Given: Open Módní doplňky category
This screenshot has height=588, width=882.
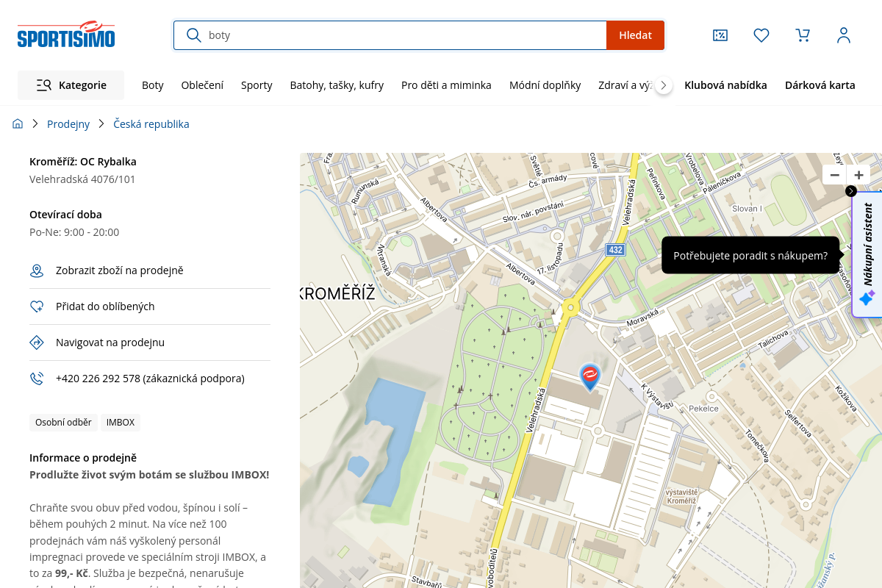Looking at the screenshot, I should pyautogui.click(x=545, y=85).
